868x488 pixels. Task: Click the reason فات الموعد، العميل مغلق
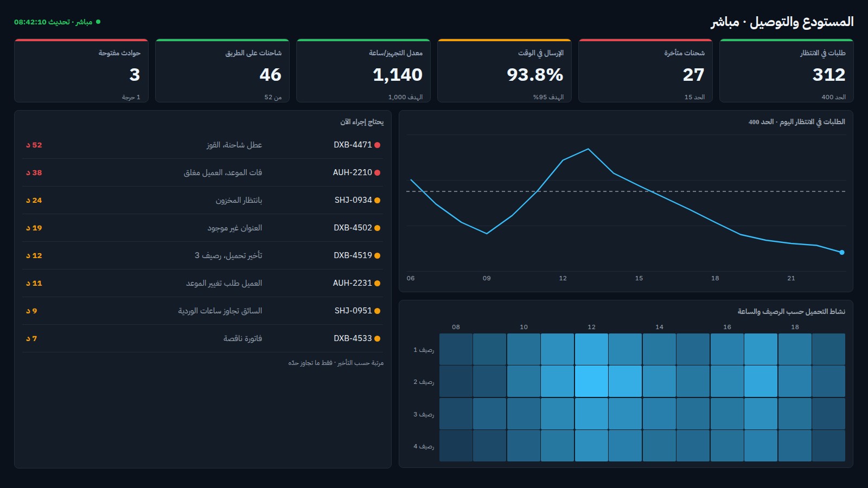pos(223,172)
